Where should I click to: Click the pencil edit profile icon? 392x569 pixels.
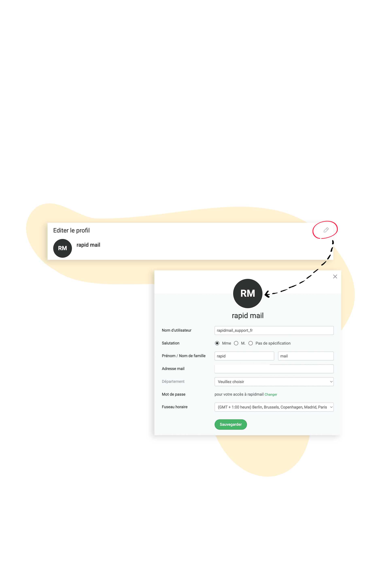326,230
